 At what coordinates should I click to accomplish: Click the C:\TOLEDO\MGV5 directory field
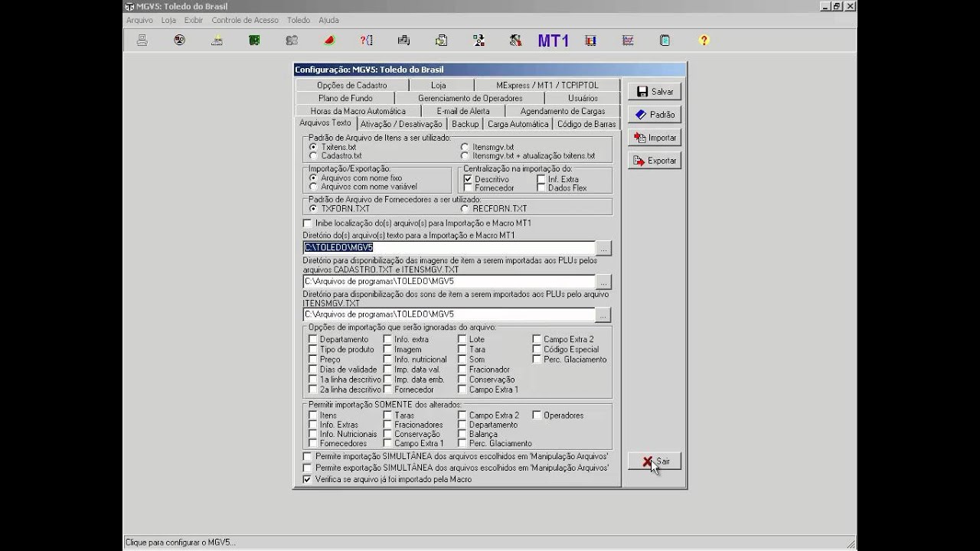click(449, 248)
